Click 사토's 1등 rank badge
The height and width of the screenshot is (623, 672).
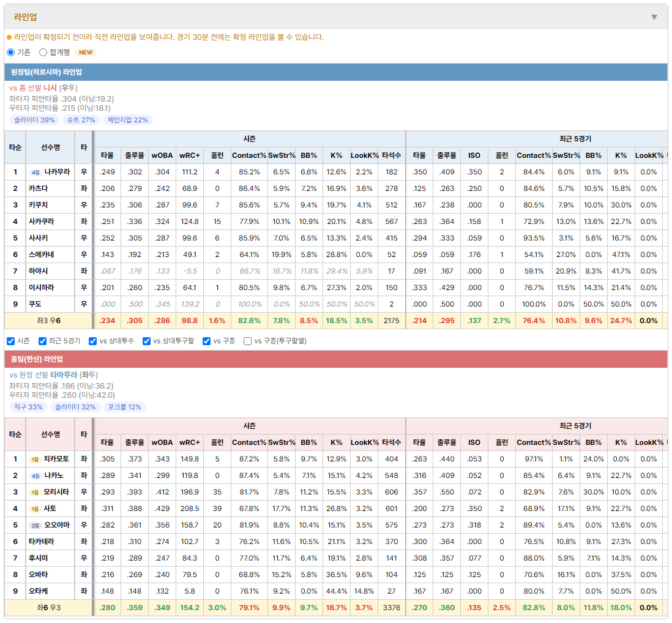pos(35,509)
